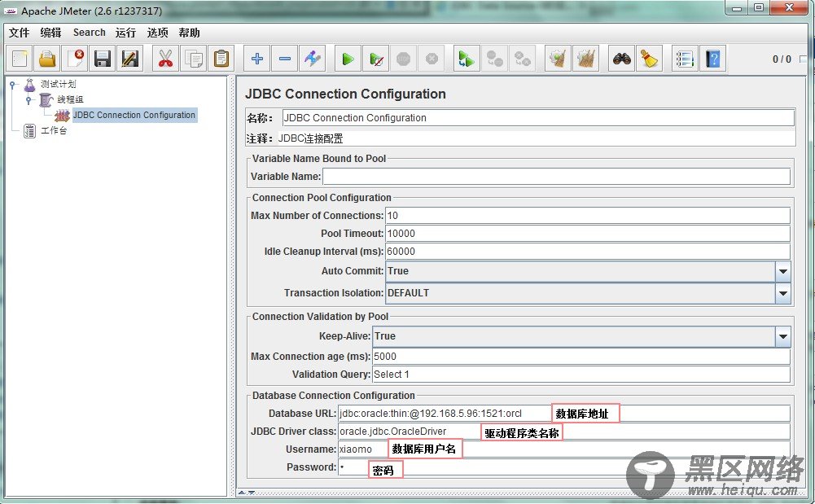Collapse the 测试计划 tree node toggle
The image size is (815, 504).
click(x=12, y=84)
